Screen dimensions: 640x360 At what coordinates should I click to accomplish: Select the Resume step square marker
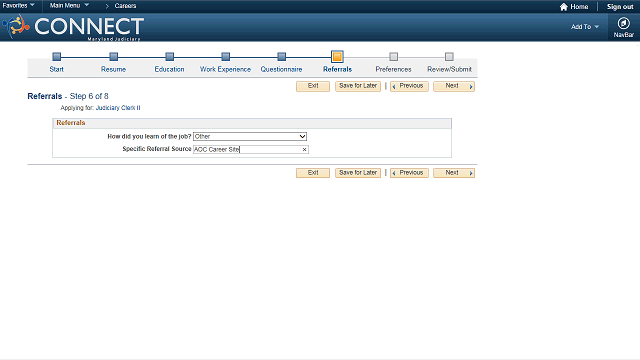(113, 56)
